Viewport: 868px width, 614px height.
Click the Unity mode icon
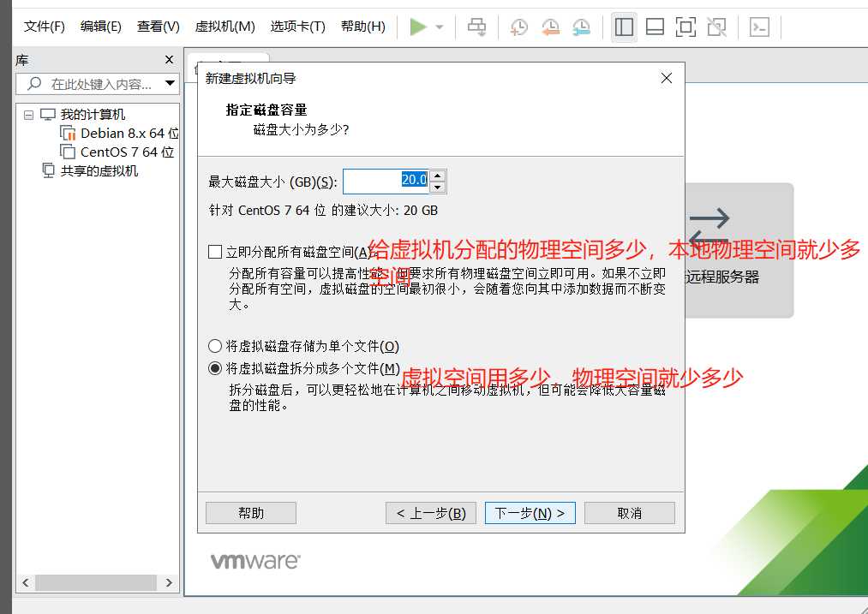click(717, 27)
